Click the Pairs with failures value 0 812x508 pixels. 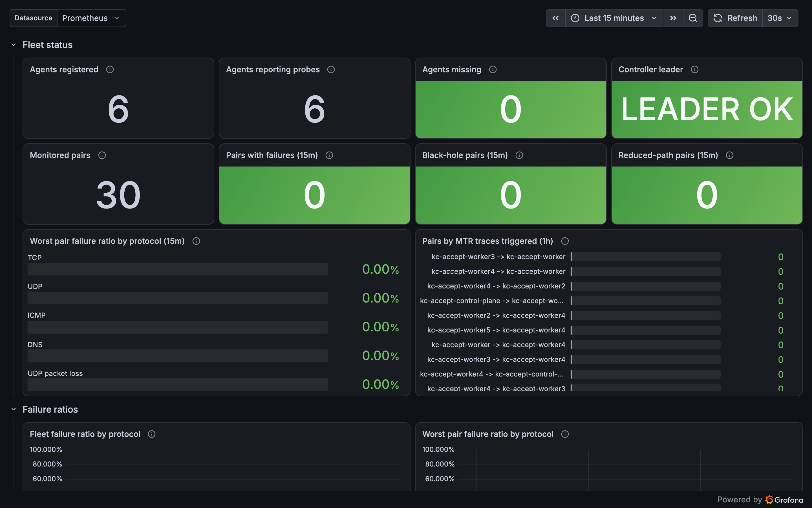pos(314,195)
